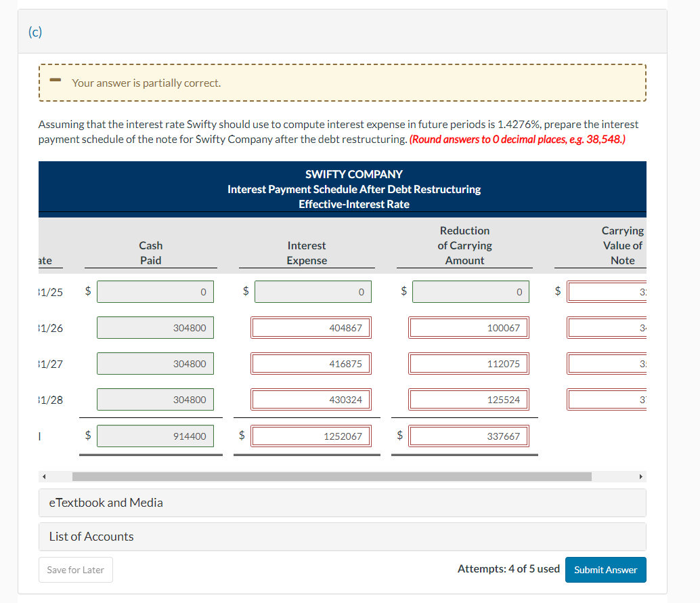Select the total Interest Expense field showing 1252067
This screenshot has width=700, height=603.
point(311,436)
